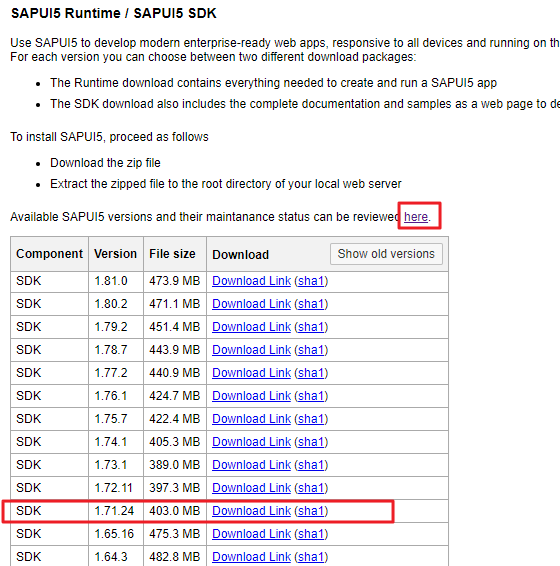Open sha1 link for SDK 1.74.1
560x566 pixels.
point(311,442)
